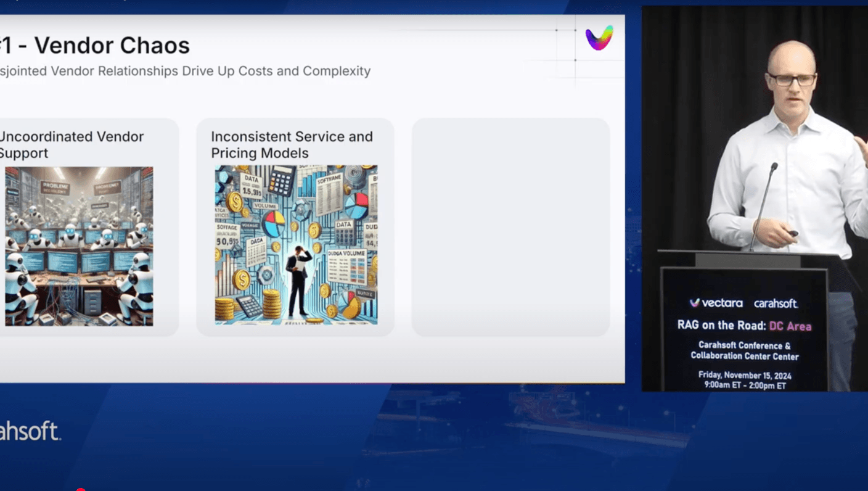Viewport: 868px width, 491px height.
Task: Click the "Uncoordinated Vendor Support" card heading
Action: point(71,144)
